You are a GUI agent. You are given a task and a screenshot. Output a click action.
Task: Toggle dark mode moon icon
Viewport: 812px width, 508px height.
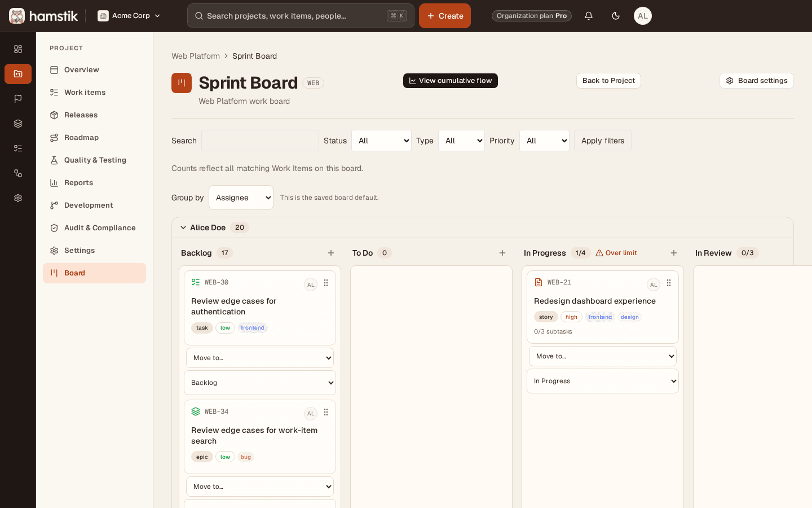pos(616,16)
